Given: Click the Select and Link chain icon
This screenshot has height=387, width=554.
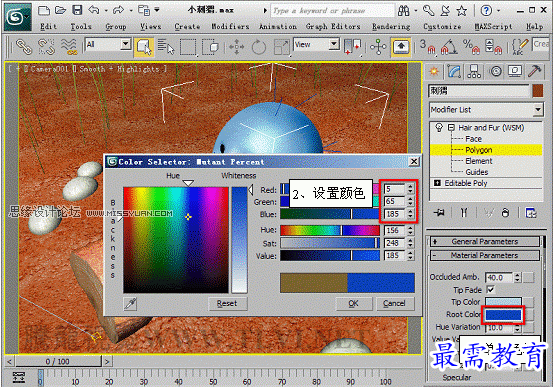Looking at the screenshot, I should [24, 47].
